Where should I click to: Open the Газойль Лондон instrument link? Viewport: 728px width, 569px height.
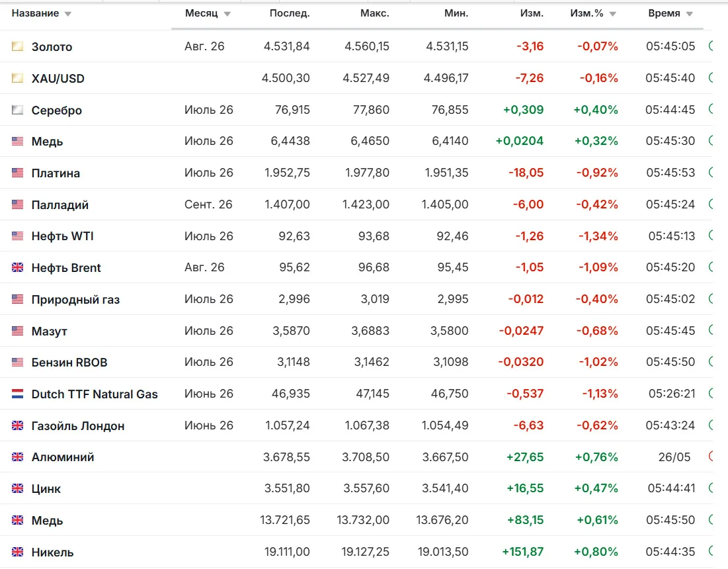78,426
